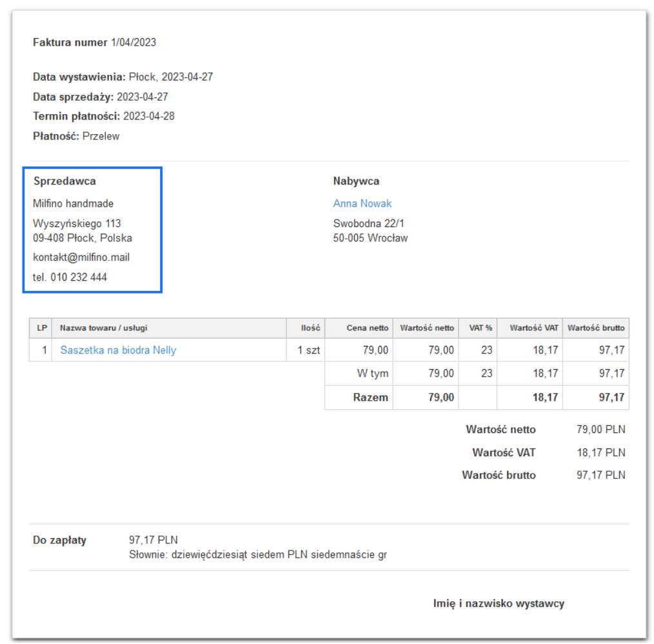Click the payment method Przelew
The width and height of the screenshot is (654, 644).
pyautogui.click(x=101, y=136)
